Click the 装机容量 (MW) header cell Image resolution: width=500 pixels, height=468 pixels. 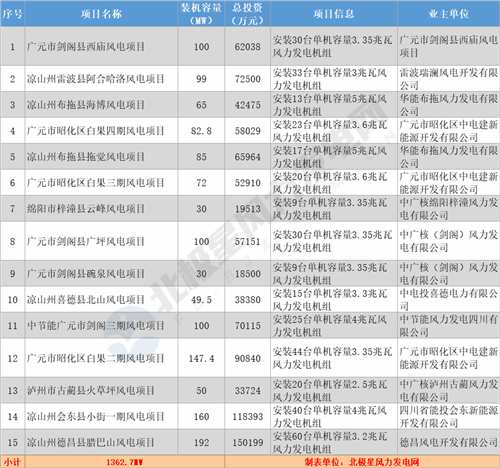pos(201,14)
